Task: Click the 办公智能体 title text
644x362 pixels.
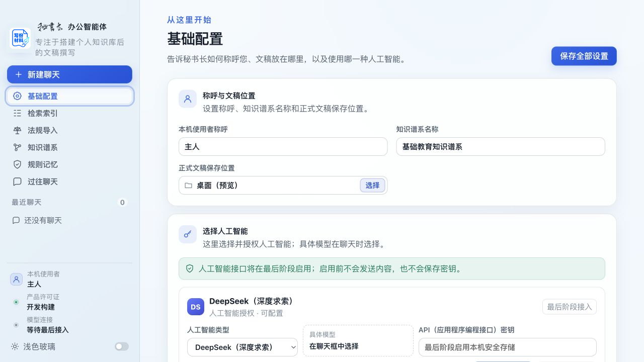Action: click(x=87, y=27)
